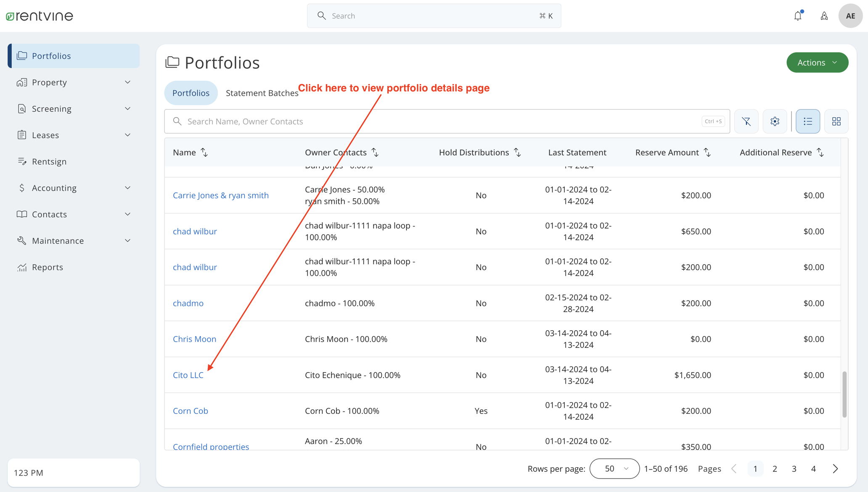Click the Portfolios folder icon in sidebar

click(x=22, y=55)
